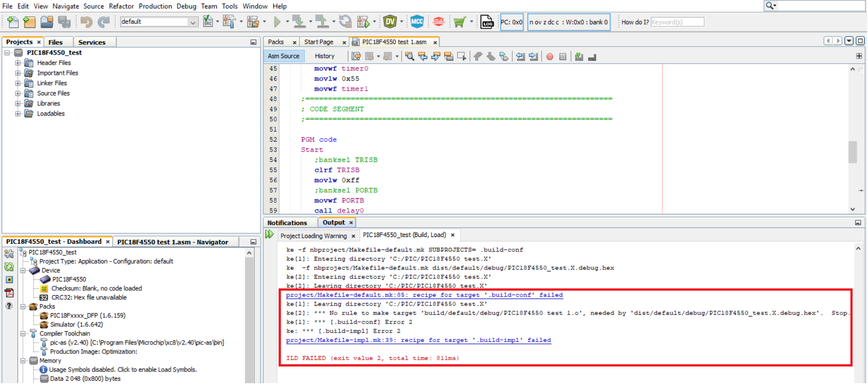Open the Debug menu

(186, 6)
